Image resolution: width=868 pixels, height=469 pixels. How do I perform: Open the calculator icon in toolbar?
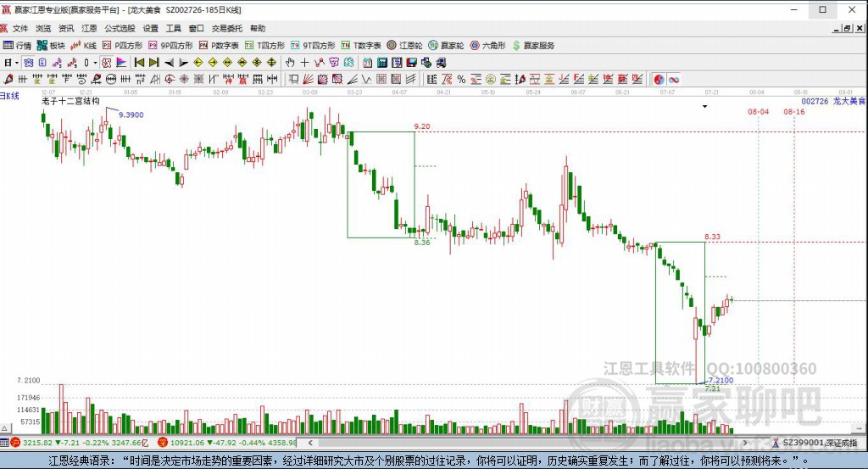382,63
